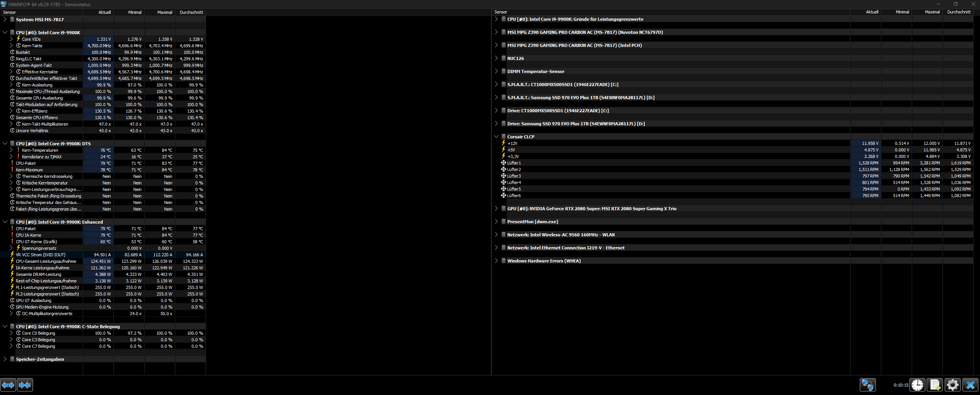Click fan icon beside Lüfter1
This screenshot has height=395, width=980.
tap(504, 163)
